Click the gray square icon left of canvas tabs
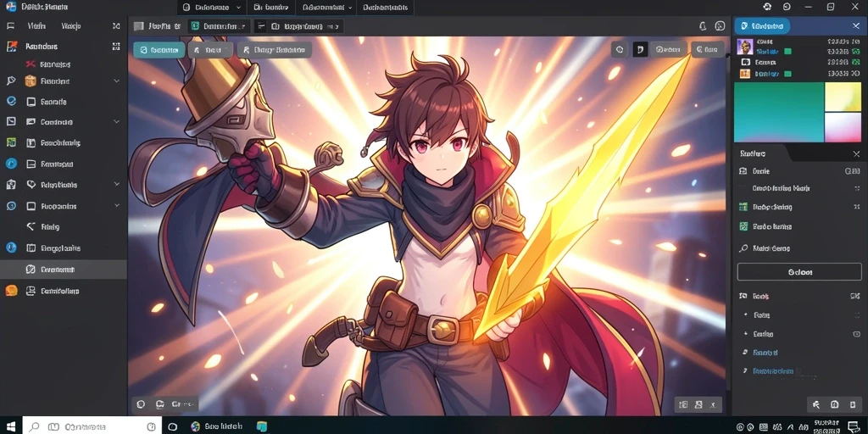This screenshot has width=868, height=434. click(139, 26)
